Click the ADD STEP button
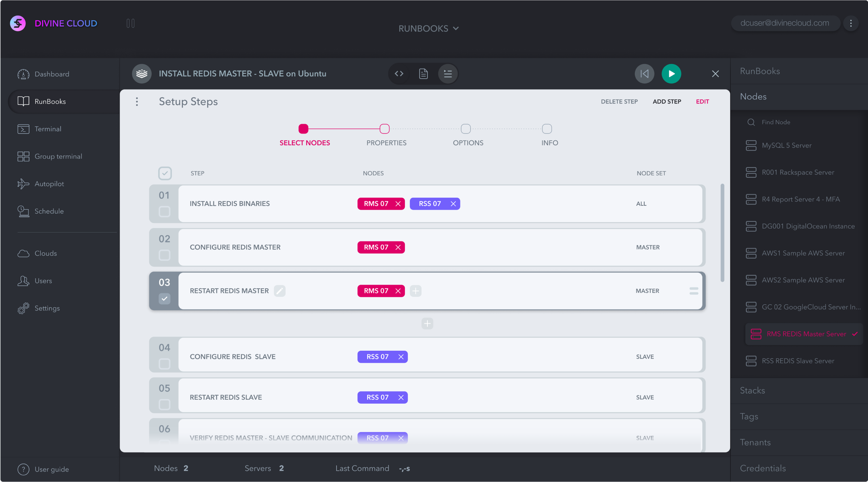Screen dimensions: 868x482 tap(667, 101)
